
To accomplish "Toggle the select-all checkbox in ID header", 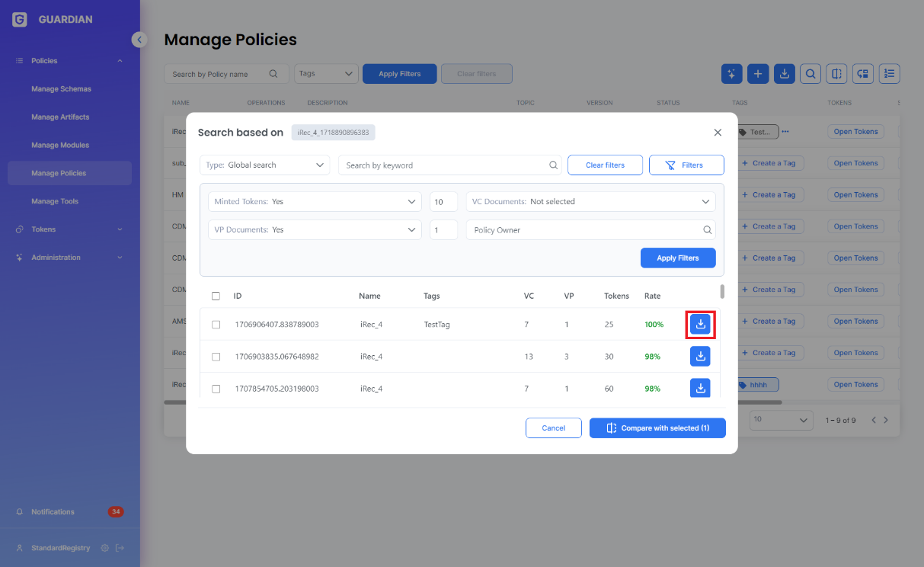I will (216, 296).
